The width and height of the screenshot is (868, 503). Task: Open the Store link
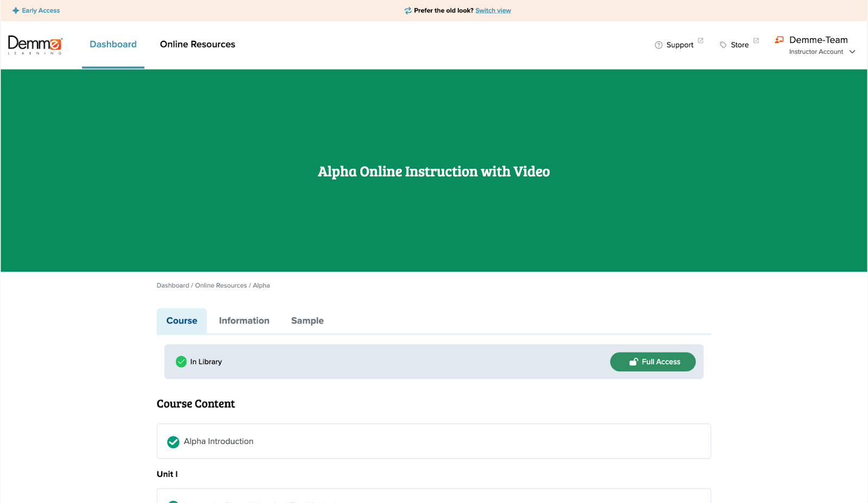click(x=739, y=44)
